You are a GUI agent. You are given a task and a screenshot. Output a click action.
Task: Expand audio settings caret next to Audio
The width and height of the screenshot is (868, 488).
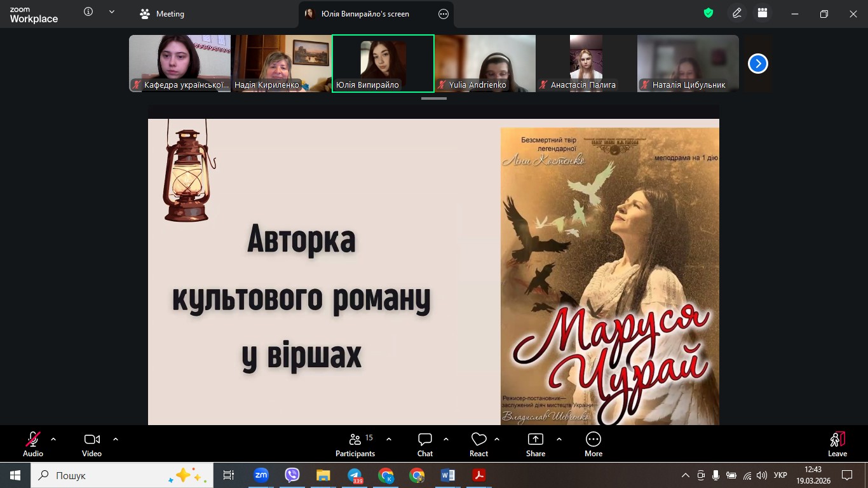coord(53,439)
